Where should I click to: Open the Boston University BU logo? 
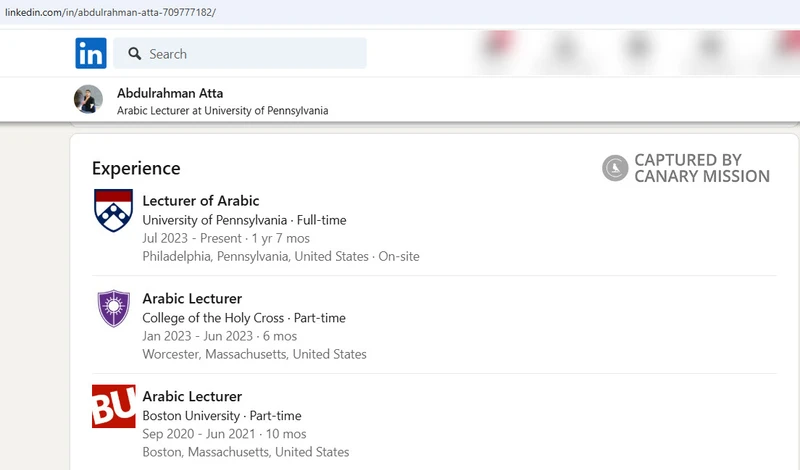114,406
